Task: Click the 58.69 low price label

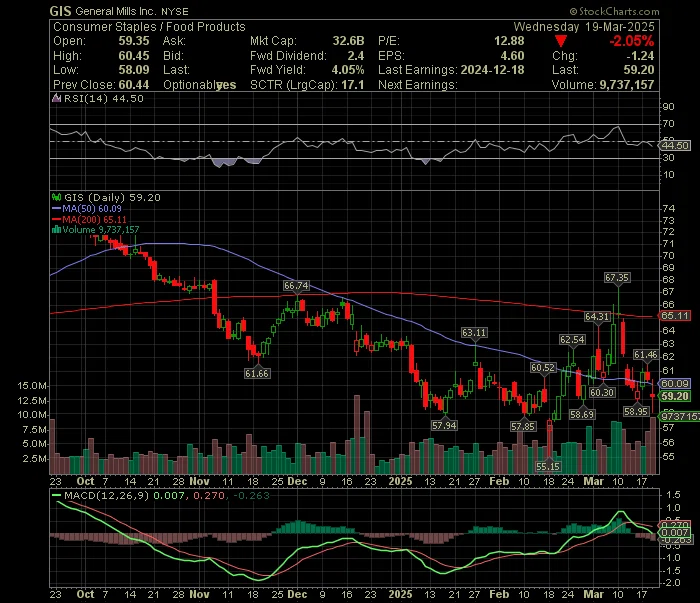Action: click(582, 415)
